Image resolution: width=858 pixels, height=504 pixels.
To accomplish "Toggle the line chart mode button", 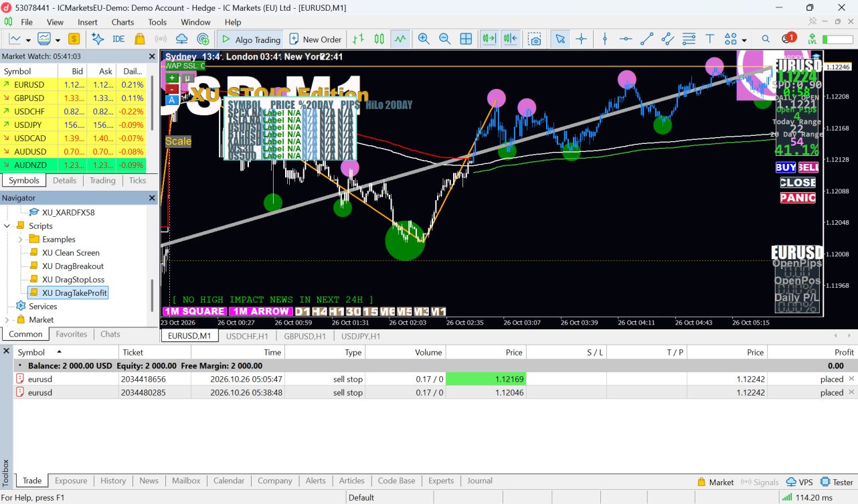I will pos(400,39).
